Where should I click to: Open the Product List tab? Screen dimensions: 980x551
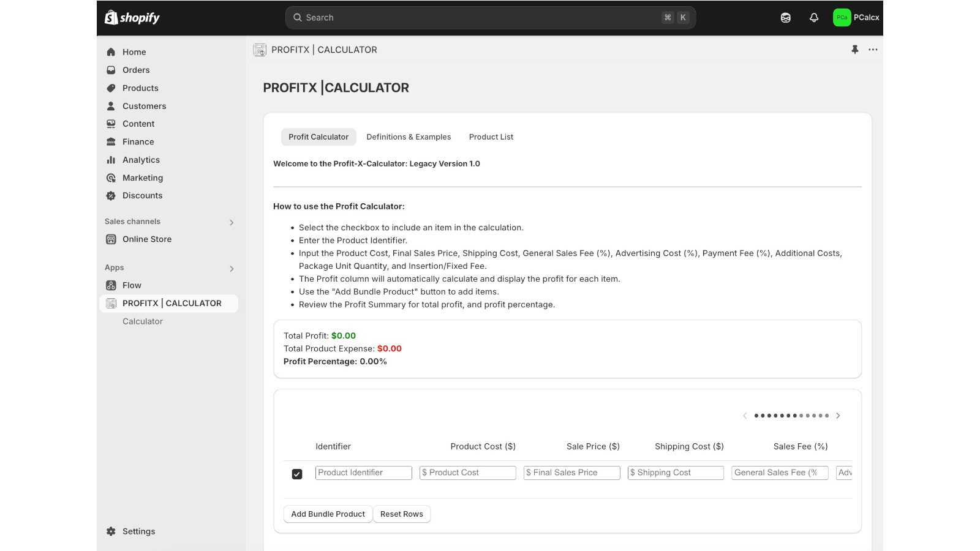tap(491, 137)
